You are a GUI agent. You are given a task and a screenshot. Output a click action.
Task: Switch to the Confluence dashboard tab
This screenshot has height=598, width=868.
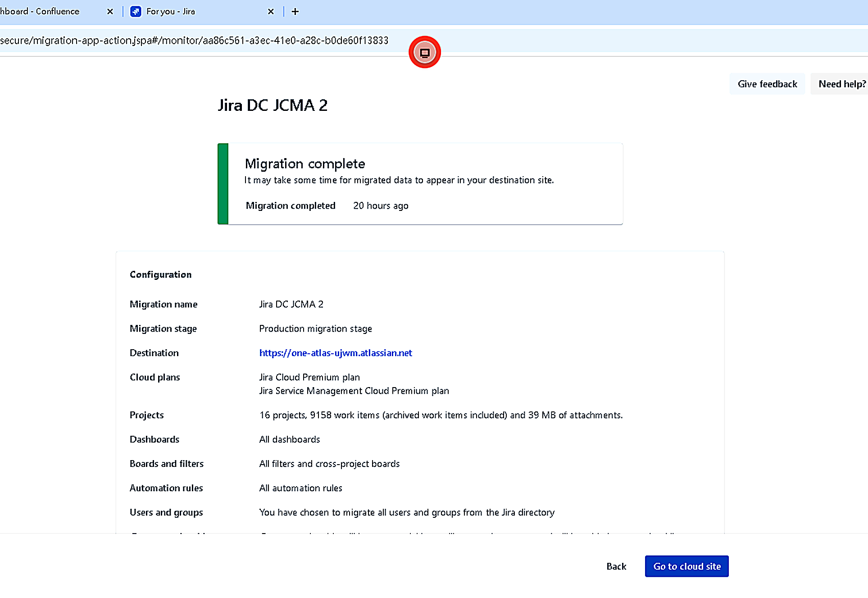[45, 12]
